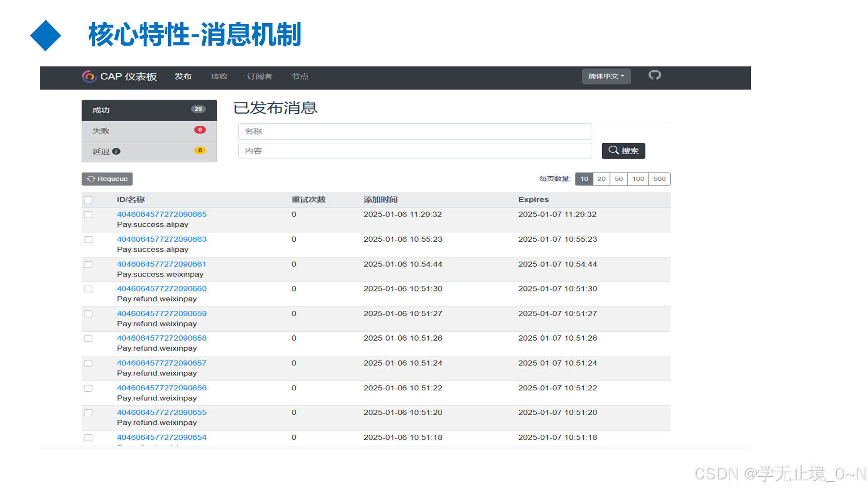The height and width of the screenshot is (488, 868).
Task: Select the 发布 navigation tab
Action: (x=183, y=76)
